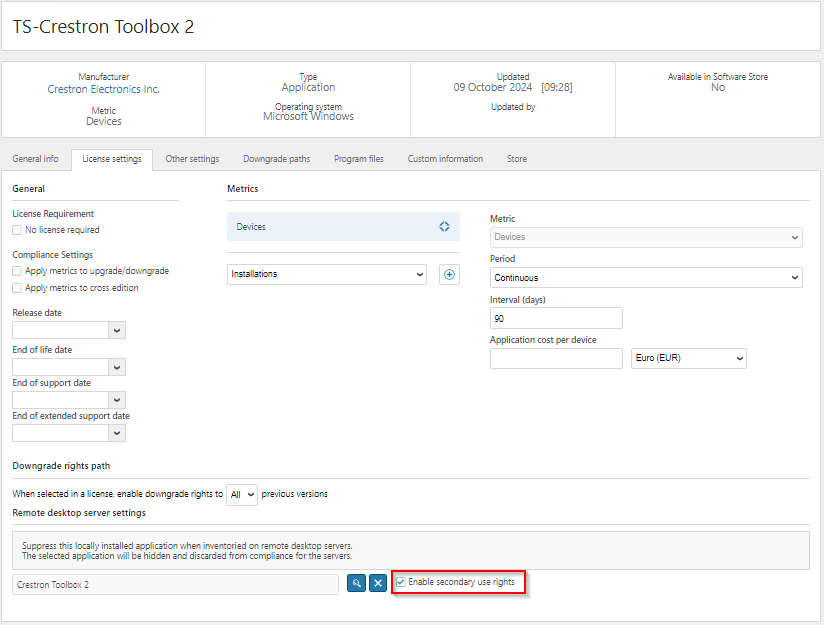Screen dimensions: 824x625
Task: Click the Release date input box
Action: tap(60, 330)
